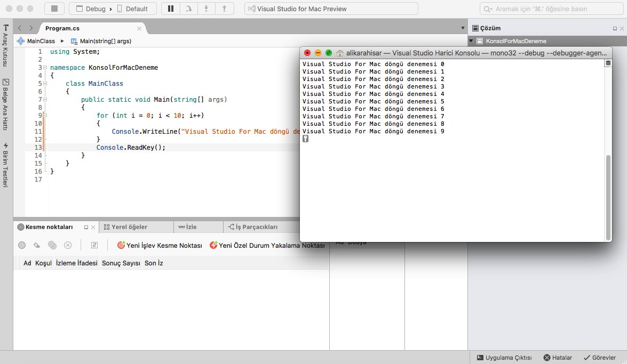Screen dimensions: 627x364
Task: Step out with the up arrow icon
Action: tap(224, 9)
